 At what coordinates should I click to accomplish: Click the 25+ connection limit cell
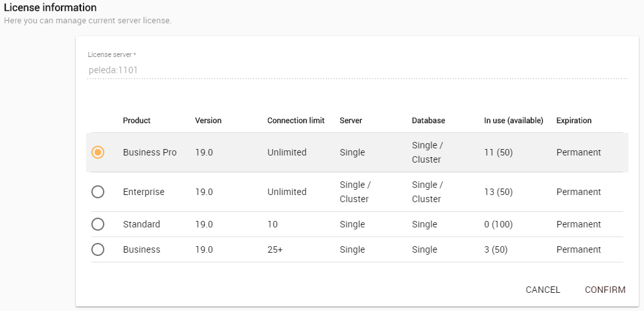click(275, 249)
